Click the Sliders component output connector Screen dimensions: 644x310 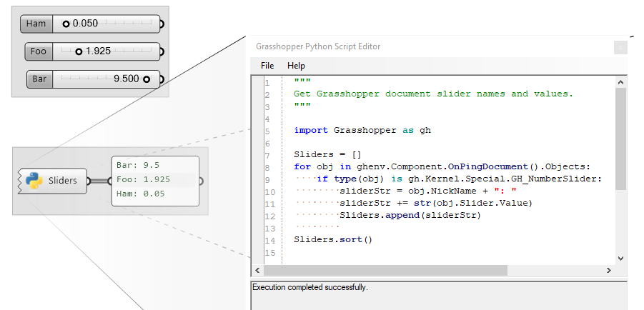(x=89, y=181)
